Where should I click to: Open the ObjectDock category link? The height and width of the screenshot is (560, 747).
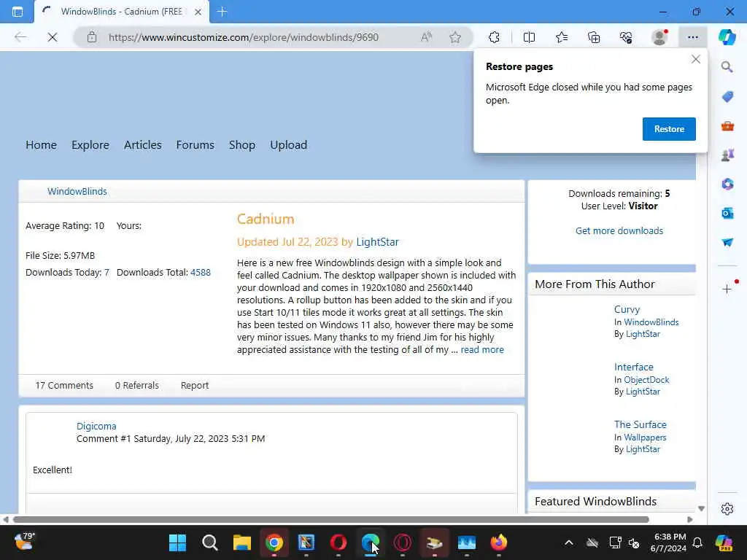click(x=646, y=380)
